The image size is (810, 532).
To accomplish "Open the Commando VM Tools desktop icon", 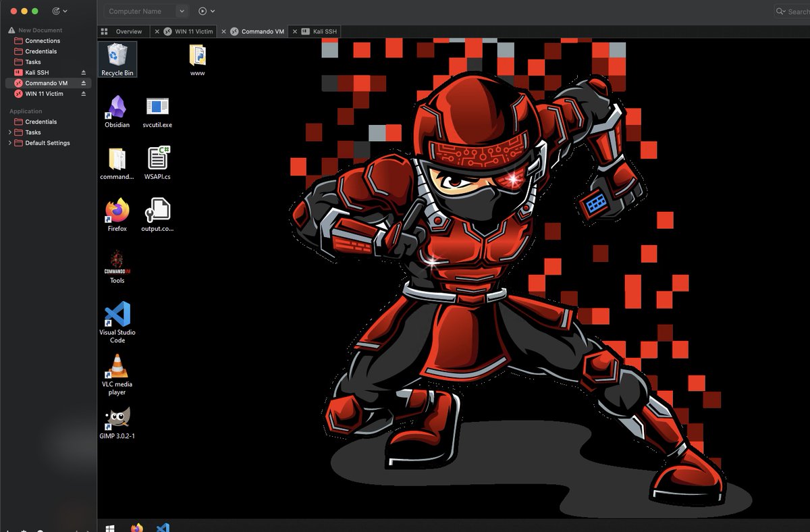I will click(x=117, y=267).
